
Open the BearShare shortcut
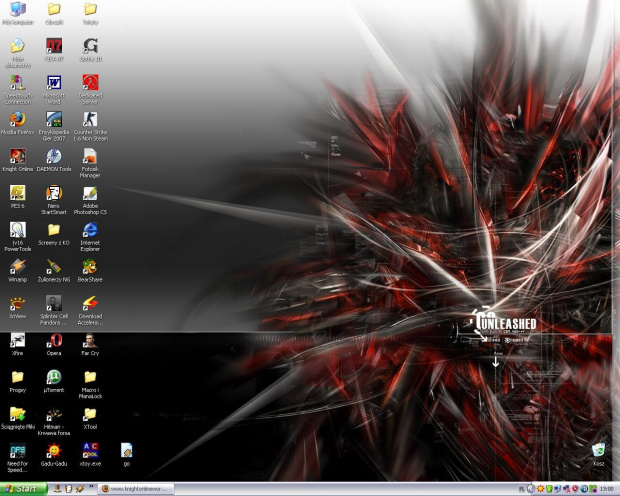(91, 271)
